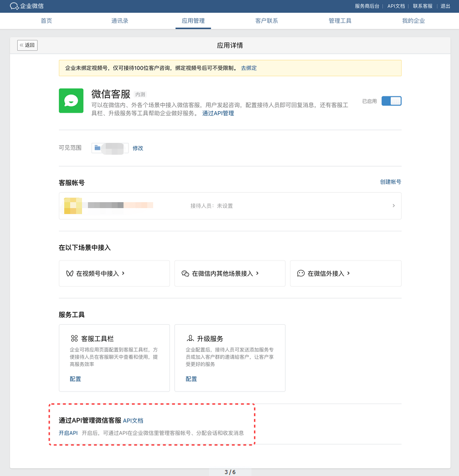Click the pixelated customer service account avatar
The height and width of the screenshot is (476, 459).
[x=73, y=206]
